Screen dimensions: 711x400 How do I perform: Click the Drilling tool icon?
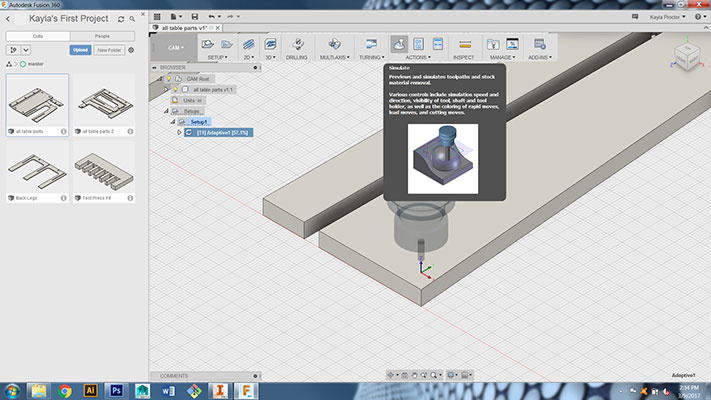(x=297, y=44)
